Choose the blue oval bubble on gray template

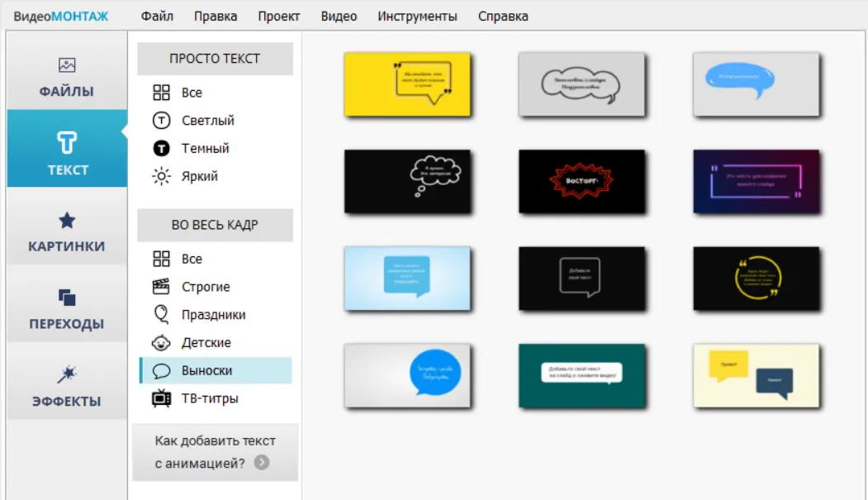click(757, 84)
